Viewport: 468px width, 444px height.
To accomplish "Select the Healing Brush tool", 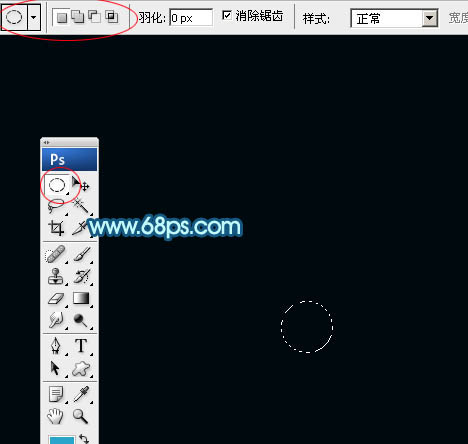I will [x=55, y=254].
